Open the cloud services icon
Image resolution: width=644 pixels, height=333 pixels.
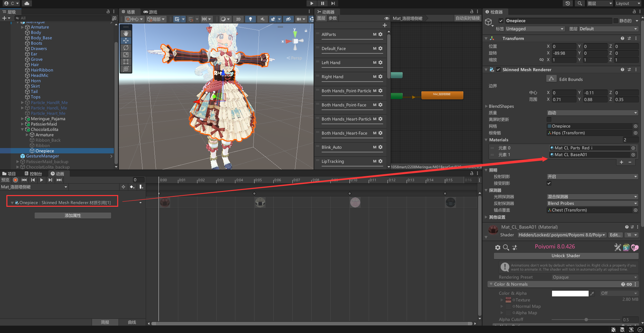coord(27,3)
